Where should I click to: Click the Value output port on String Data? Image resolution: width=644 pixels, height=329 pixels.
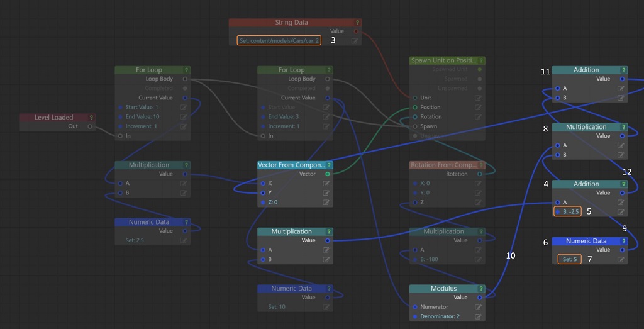(x=356, y=31)
